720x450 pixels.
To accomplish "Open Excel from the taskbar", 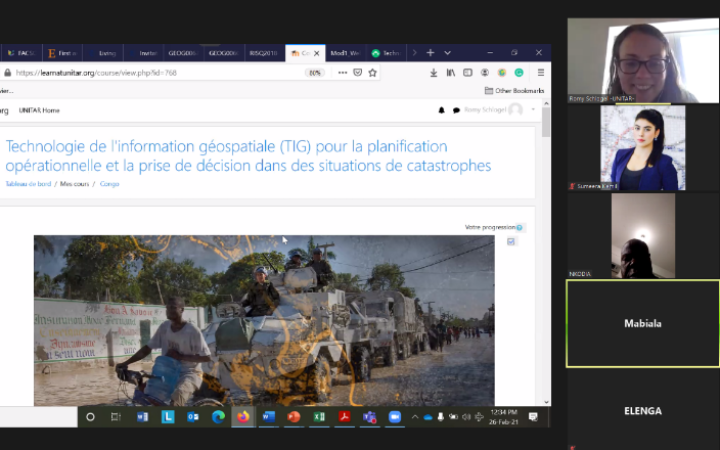I will pos(319,417).
